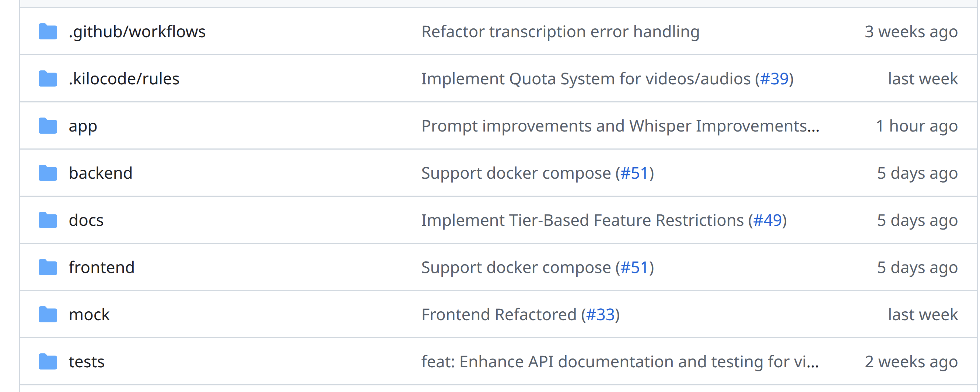Open pull request #49 link
Image resolution: width=980 pixels, height=392 pixels.
pos(767,220)
